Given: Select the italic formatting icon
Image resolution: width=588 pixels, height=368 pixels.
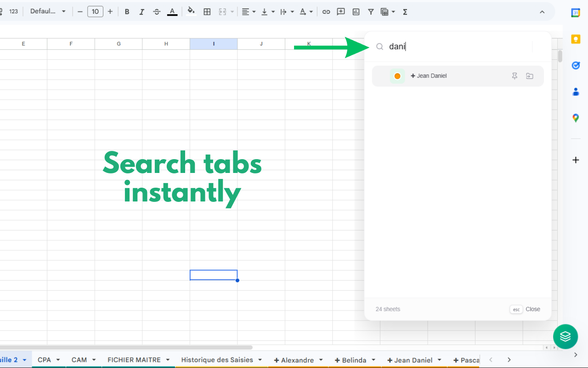Looking at the screenshot, I should (141, 11).
